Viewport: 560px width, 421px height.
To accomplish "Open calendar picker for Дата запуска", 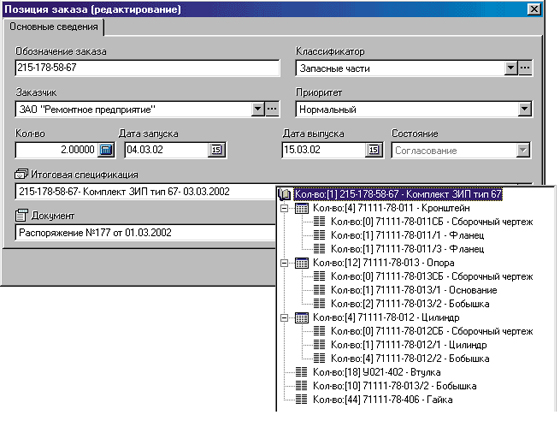I will pos(217,150).
